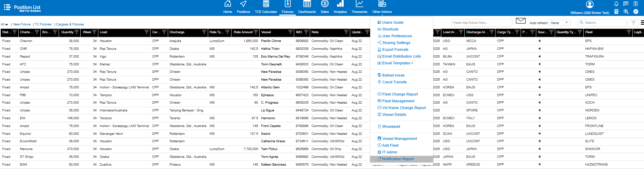Select Notification Report from the menu
This screenshot has height=169, width=644.
[398, 159]
